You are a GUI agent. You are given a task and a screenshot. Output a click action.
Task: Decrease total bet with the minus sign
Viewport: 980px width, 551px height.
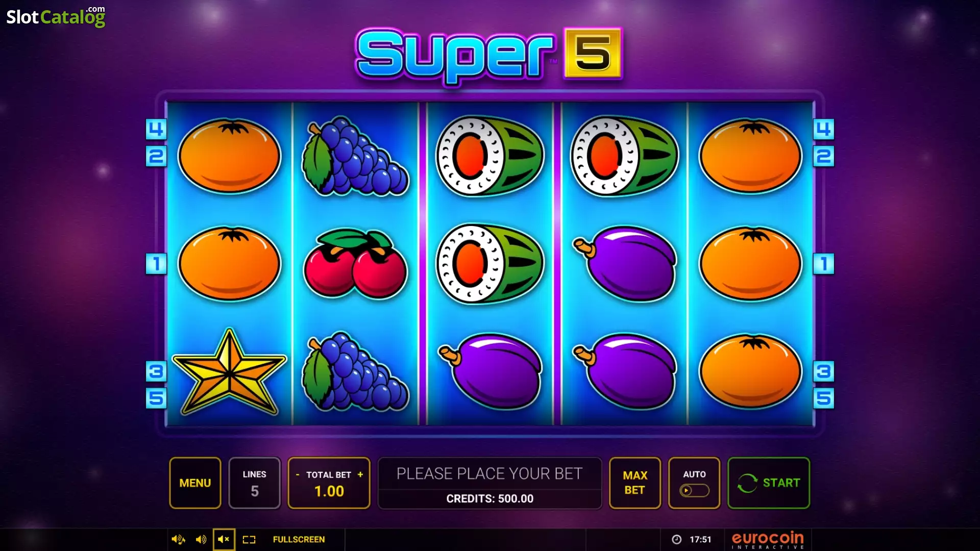click(x=298, y=474)
